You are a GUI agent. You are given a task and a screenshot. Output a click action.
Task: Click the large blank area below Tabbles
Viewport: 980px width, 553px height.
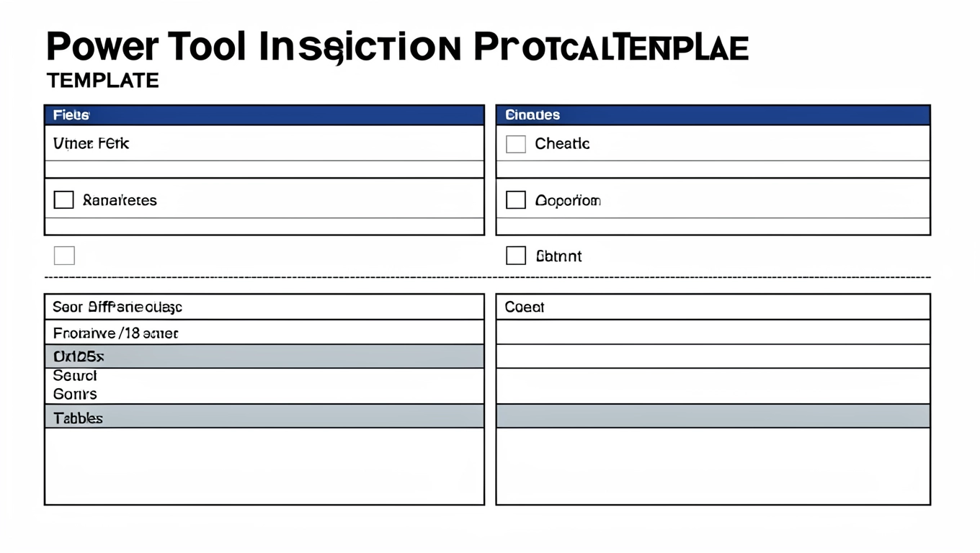[264, 466]
